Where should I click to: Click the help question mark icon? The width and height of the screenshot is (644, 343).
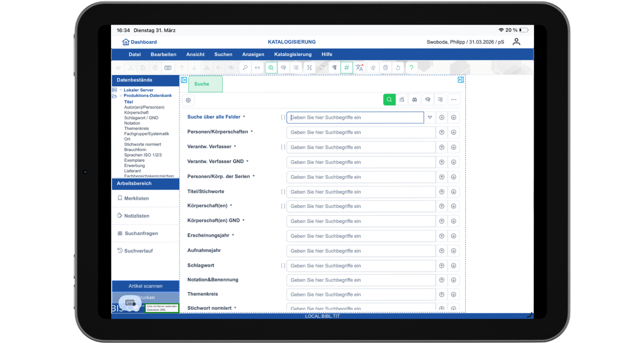[x=411, y=68]
